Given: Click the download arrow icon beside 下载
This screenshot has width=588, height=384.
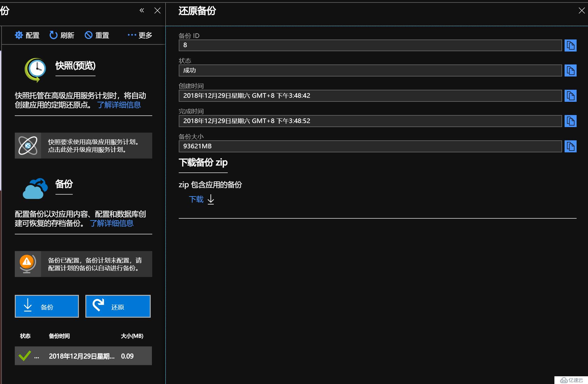Looking at the screenshot, I should point(211,200).
